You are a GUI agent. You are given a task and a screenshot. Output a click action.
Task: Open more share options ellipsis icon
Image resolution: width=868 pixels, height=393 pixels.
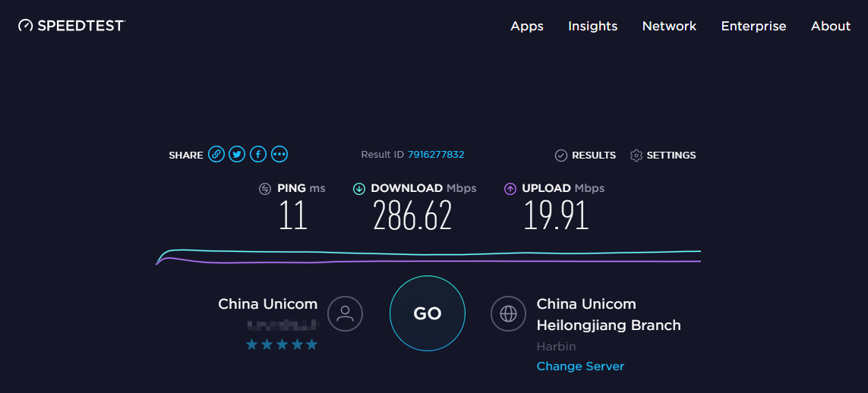point(279,154)
